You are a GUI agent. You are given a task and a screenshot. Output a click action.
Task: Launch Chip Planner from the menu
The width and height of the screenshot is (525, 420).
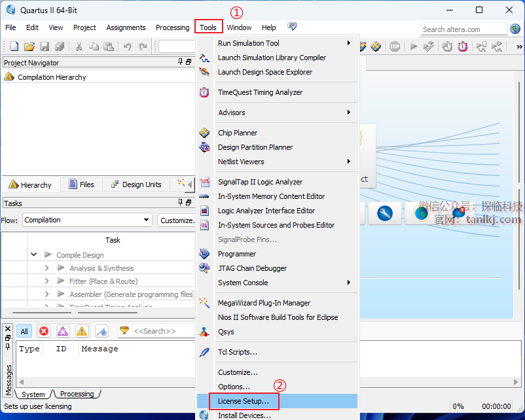[238, 133]
